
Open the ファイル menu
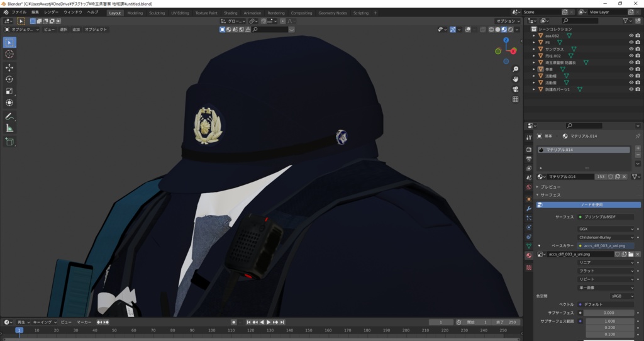(x=19, y=13)
